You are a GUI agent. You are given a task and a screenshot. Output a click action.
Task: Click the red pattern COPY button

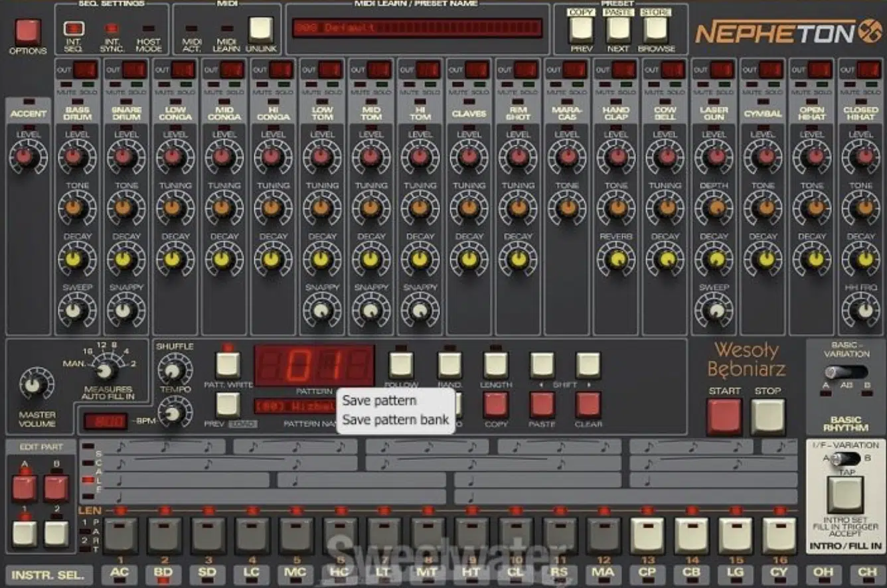495,405
